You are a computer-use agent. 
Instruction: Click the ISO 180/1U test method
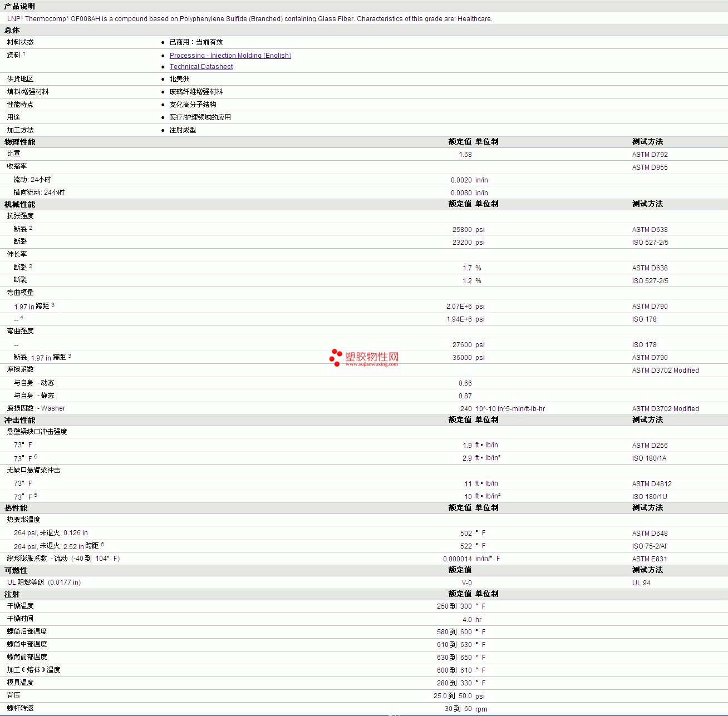(x=650, y=497)
